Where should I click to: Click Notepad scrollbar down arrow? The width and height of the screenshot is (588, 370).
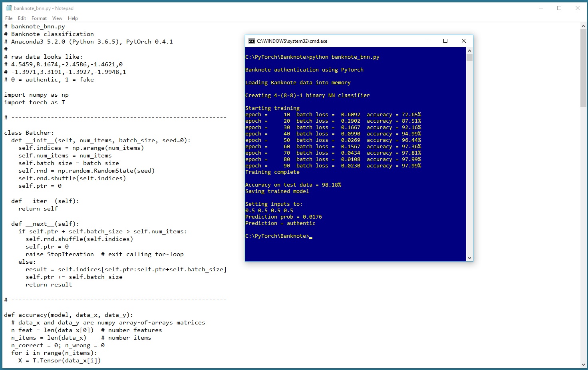584,364
